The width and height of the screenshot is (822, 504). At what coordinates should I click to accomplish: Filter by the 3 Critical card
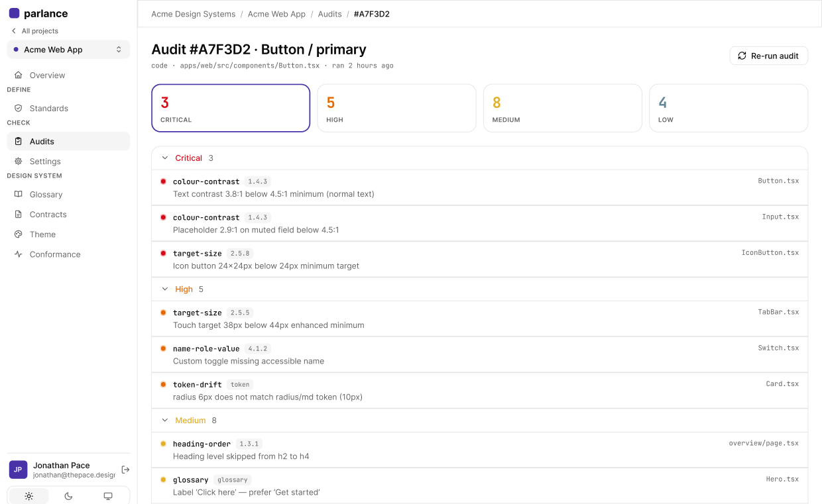tap(231, 108)
